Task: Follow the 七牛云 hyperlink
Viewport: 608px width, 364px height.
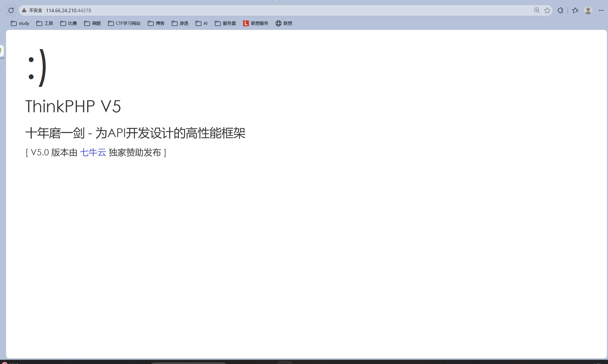Action: point(93,152)
